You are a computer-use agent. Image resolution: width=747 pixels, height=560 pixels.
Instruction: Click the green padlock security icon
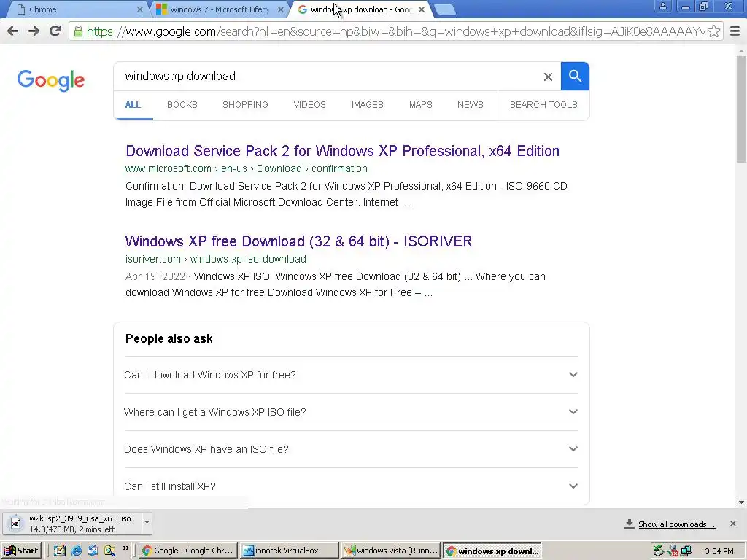tap(78, 31)
